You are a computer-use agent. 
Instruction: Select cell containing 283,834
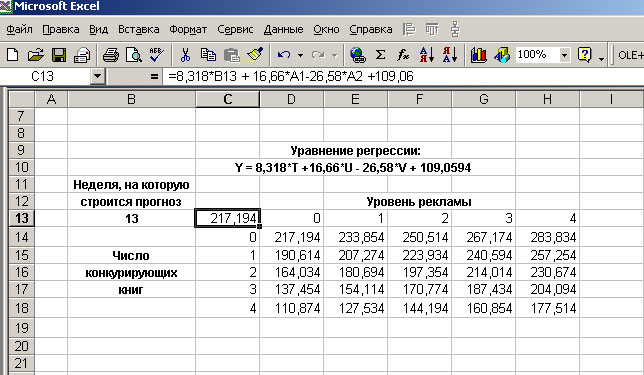pos(547,237)
